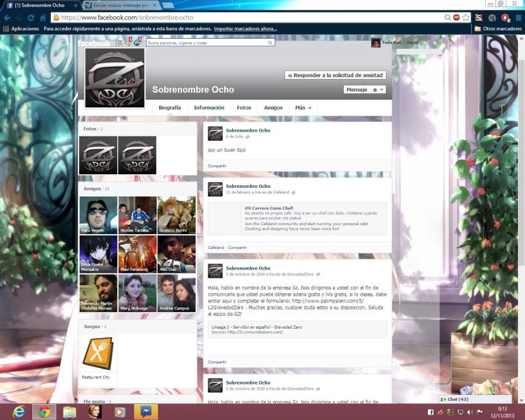This screenshot has height=420, width=525.
Task: Open the network icon in system tray
Action: click(461, 412)
